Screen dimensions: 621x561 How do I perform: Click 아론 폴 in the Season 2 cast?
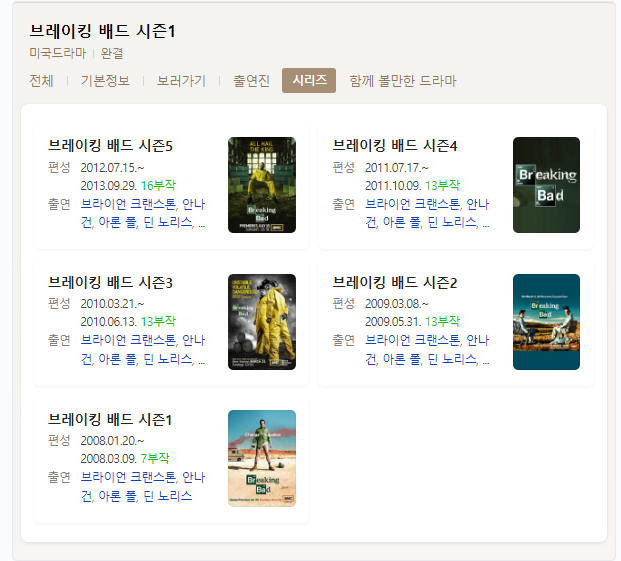(402, 359)
